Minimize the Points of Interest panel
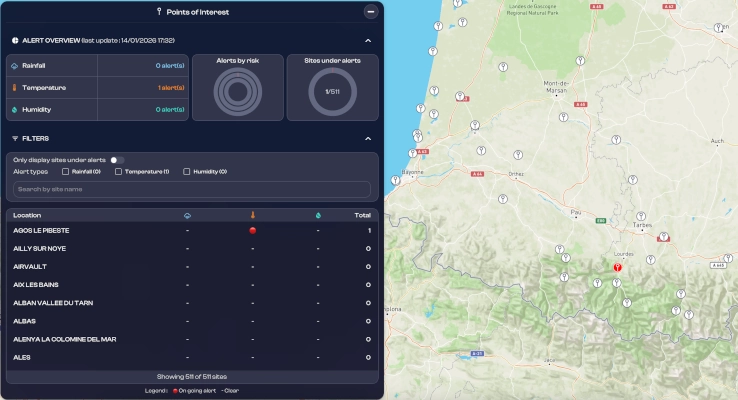738x400 pixels. [371, 12]
